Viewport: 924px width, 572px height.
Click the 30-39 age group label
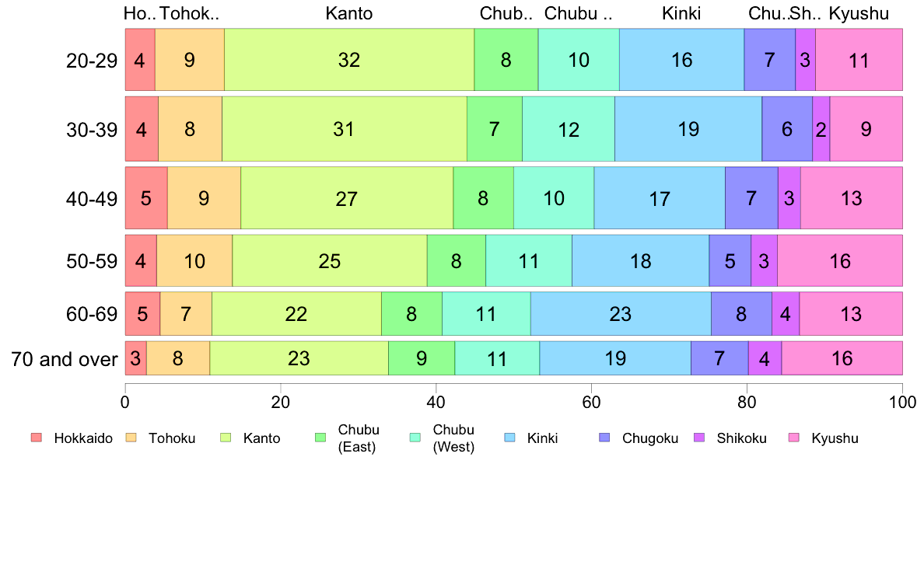click(92, 130)
